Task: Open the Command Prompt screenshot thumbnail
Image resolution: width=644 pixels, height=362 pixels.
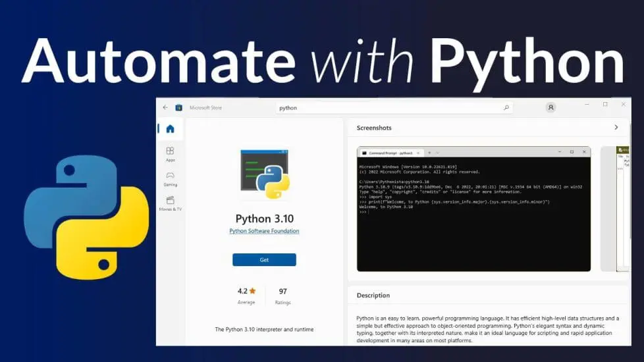Action: [x=473, y=209]
